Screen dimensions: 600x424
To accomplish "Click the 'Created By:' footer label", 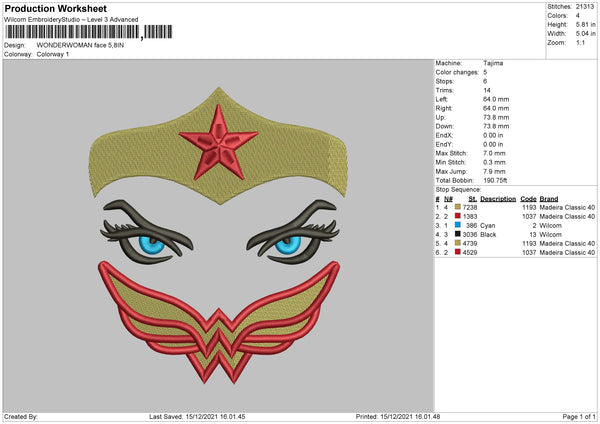I will click(21, 416).
